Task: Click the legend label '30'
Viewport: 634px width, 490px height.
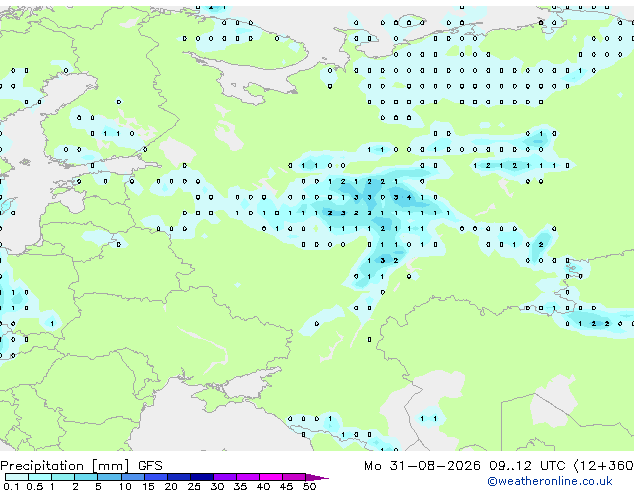Action: coord(217,486)
